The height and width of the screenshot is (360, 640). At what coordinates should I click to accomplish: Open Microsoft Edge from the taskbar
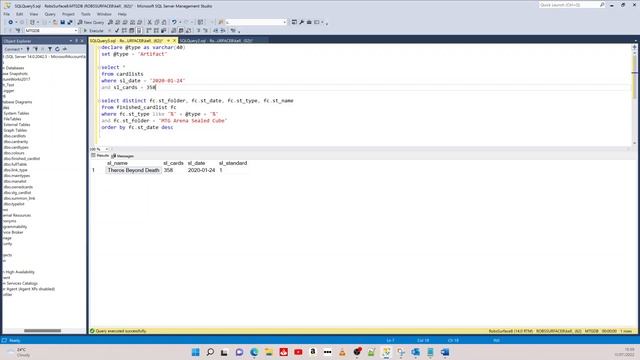click(254, 352)
